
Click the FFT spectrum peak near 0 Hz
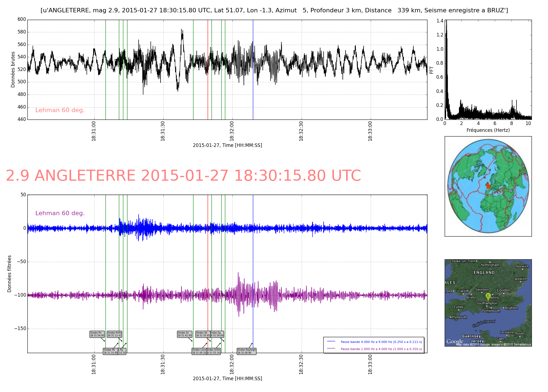tap(446, 25)
